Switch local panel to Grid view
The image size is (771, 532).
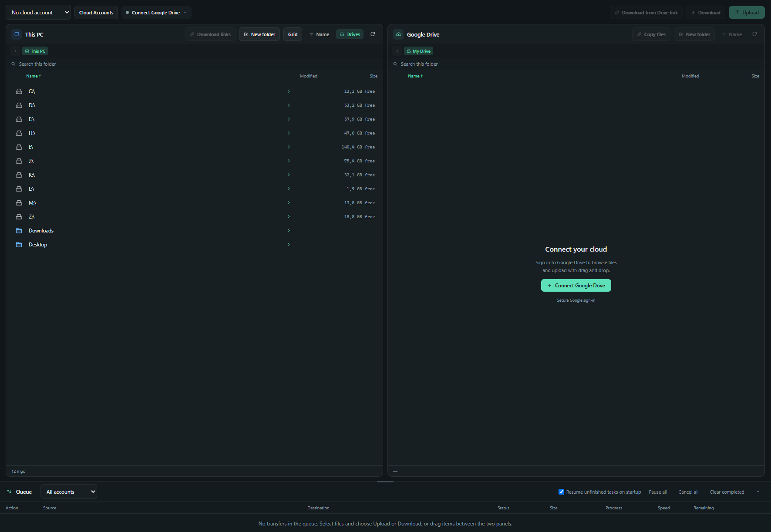click(293, 34)
